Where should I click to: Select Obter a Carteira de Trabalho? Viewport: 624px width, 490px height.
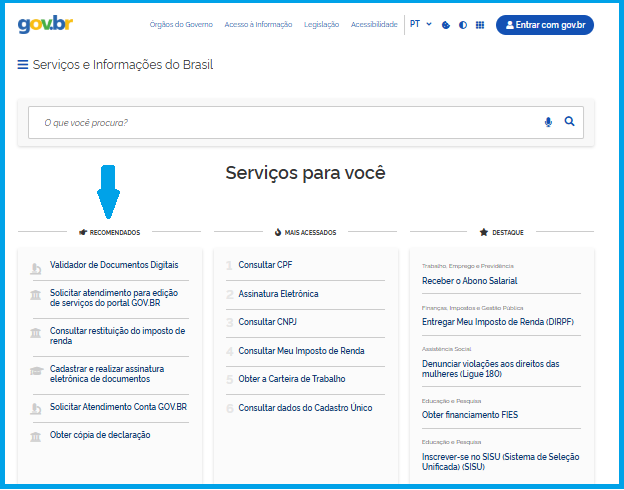(x=292, y=379)
